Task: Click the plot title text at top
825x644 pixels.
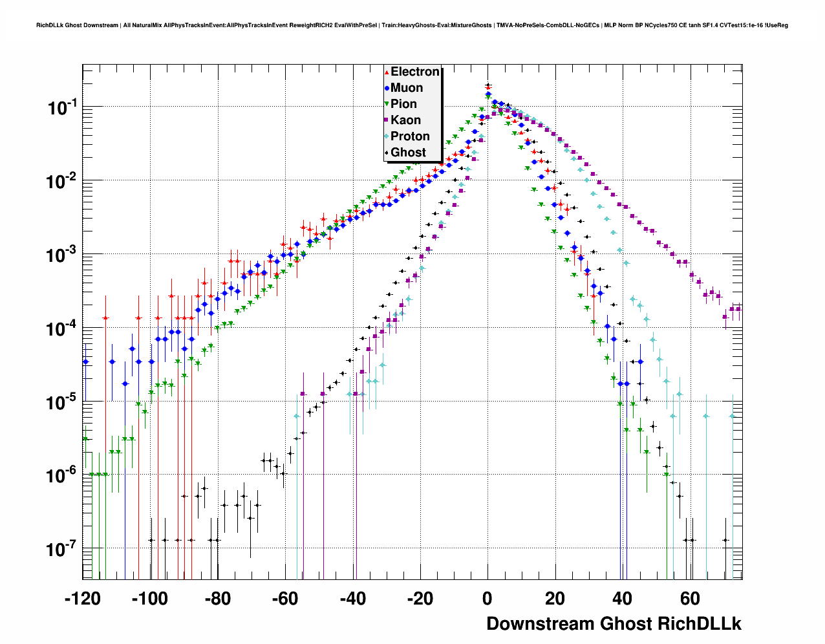Action: [412, 26]
